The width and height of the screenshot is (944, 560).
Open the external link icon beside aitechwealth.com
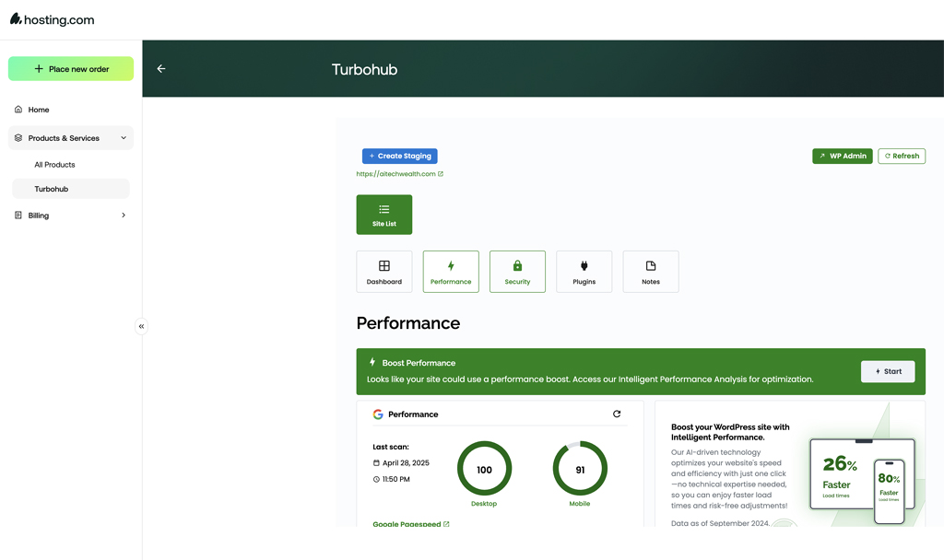pyautogui.click(x=441, y=174)
